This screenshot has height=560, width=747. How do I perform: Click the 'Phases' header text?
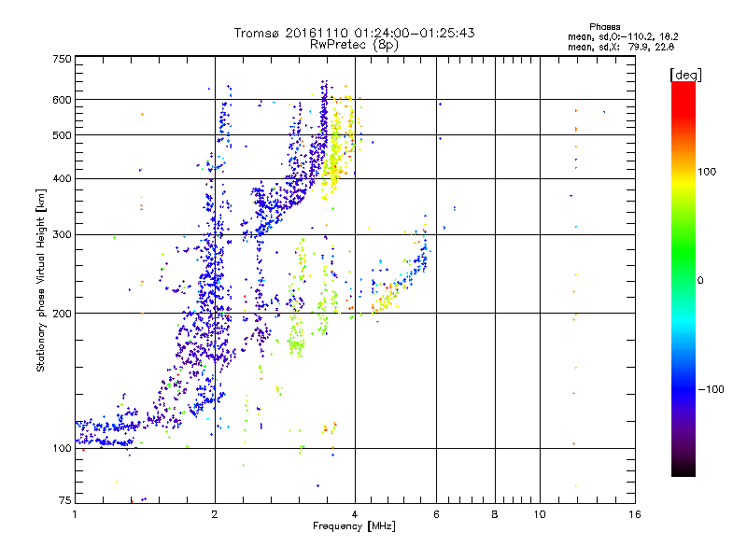tap(604, 27)
